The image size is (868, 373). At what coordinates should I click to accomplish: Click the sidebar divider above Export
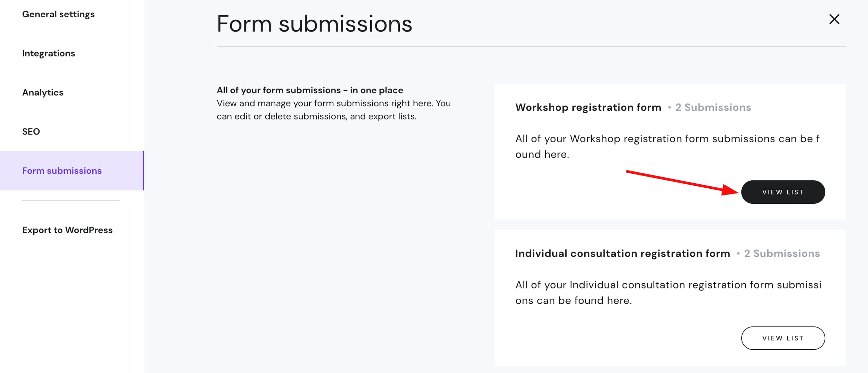coord(71,201)
